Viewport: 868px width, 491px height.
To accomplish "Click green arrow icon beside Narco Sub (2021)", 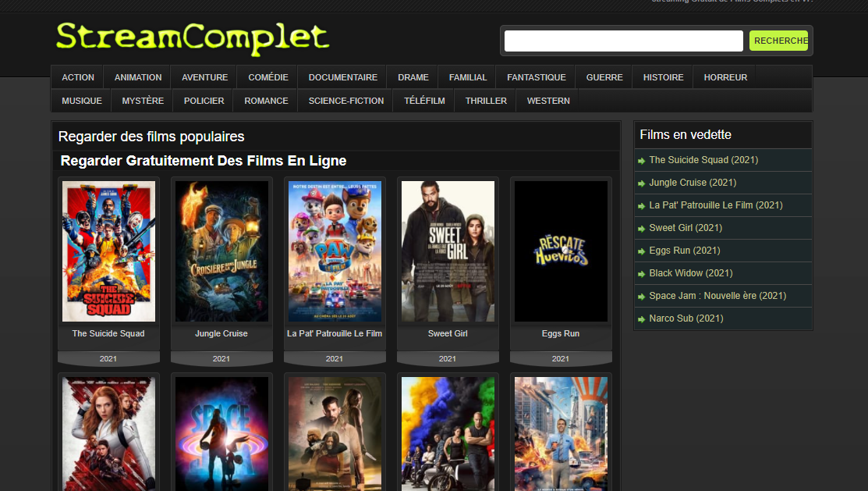I will (642, 320).
